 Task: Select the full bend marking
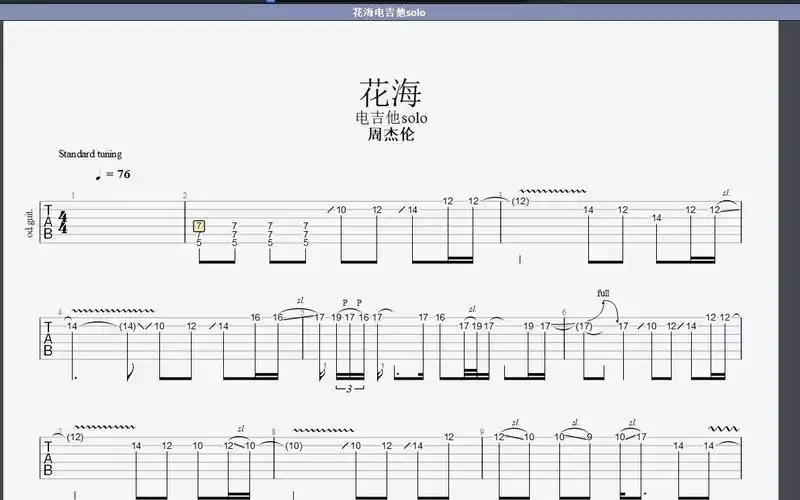[603, 293]
